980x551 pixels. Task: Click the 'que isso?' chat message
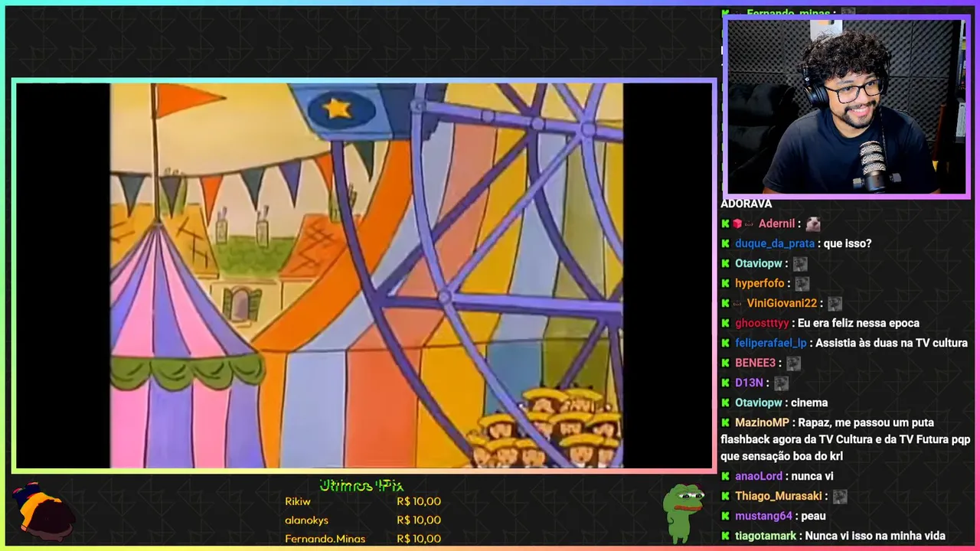tap(848, 243)
